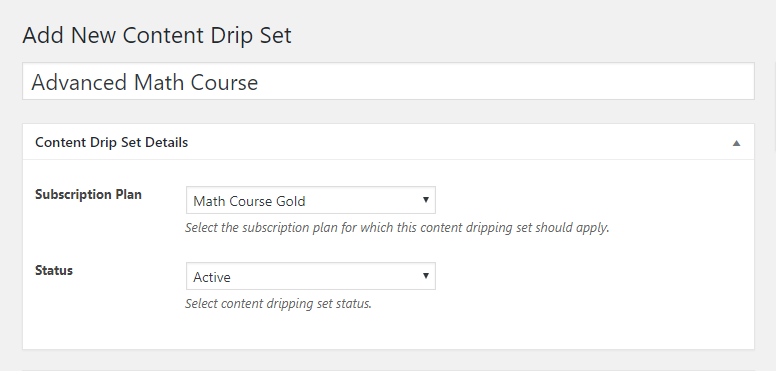Click the Status field label
The height and width of the screenshot is (371, 776).
pyautogui.click(x=54, y=271)
